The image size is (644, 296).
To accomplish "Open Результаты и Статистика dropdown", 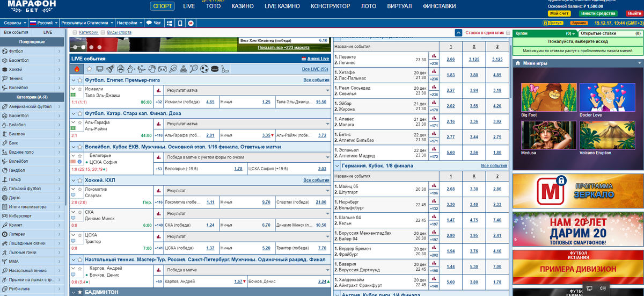I will tap(87, 23).
